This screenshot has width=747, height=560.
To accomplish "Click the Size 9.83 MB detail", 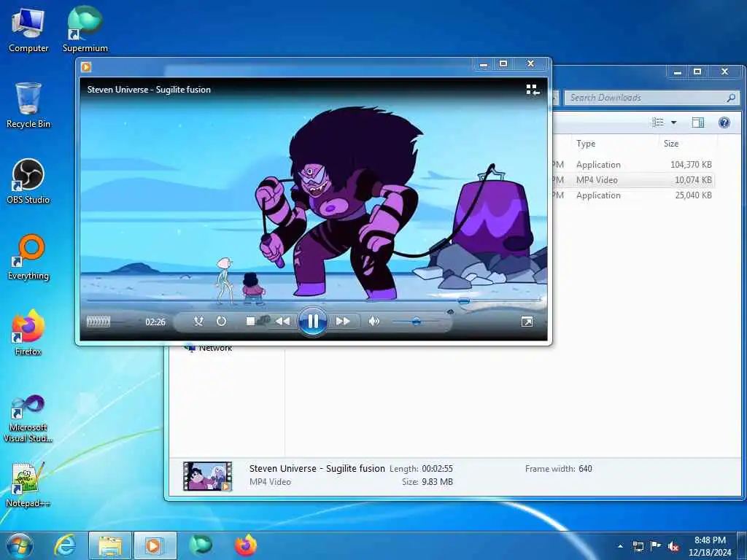I will pos(427,481).
